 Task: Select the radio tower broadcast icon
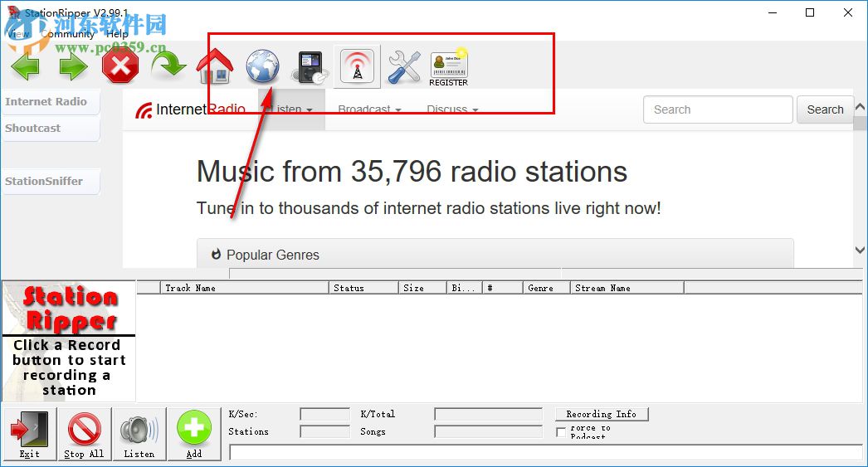[x=358, y=66]
